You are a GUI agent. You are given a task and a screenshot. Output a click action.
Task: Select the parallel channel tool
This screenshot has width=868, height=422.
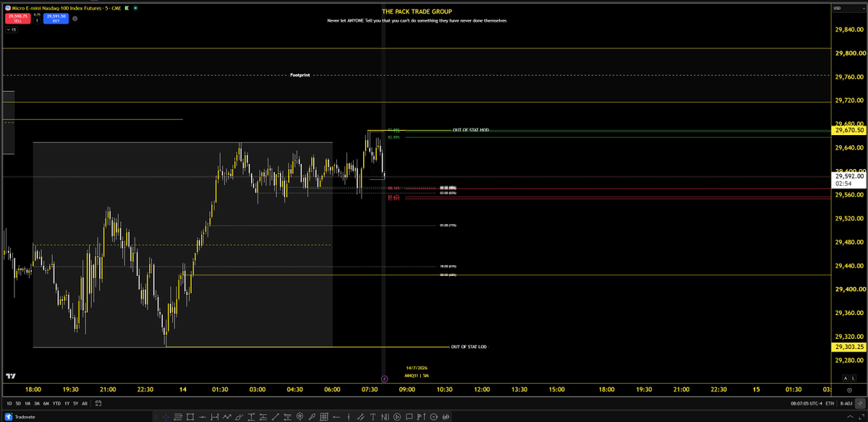click(361, 417)
